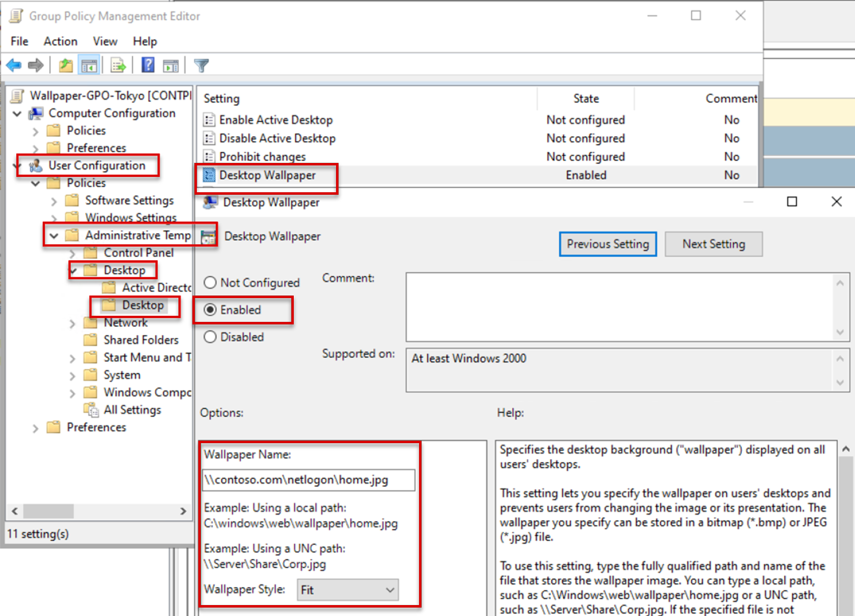Sort by the Comment column header

point(696,98)
